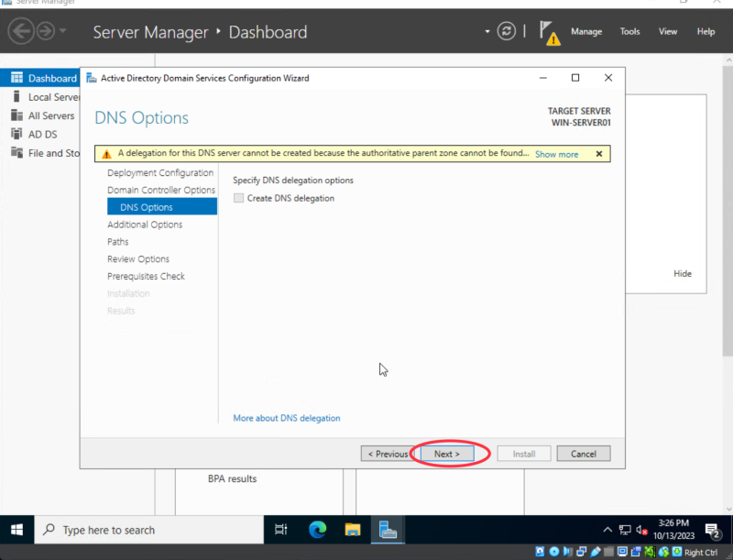This screenshot has width=733, height=560.
Task: Select All Servers in the sidebar
Action: (44, 115)
